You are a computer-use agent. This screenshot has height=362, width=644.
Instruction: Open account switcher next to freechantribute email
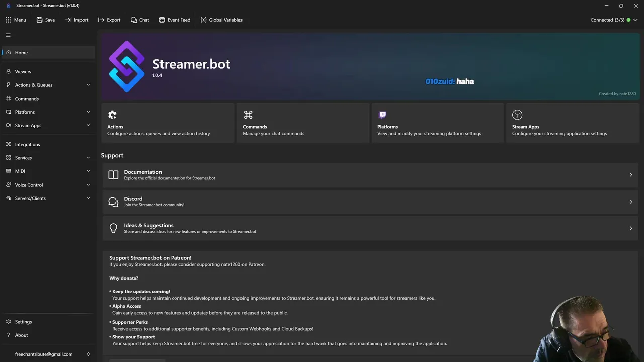[88, 354]
